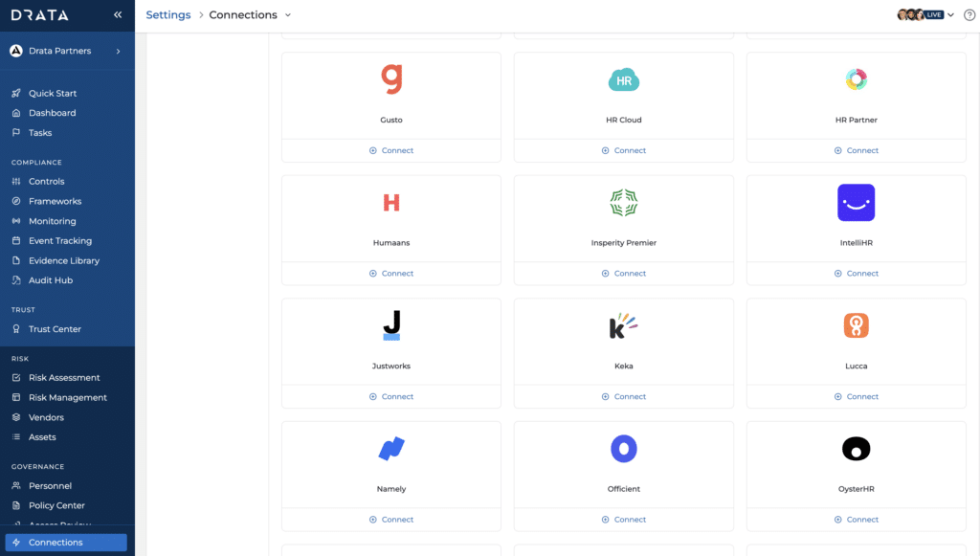Image resolution: width=980 pixels, height=556 pixels.
Task: Click the OysterHR black logo
Action: [x=857, y=449]
